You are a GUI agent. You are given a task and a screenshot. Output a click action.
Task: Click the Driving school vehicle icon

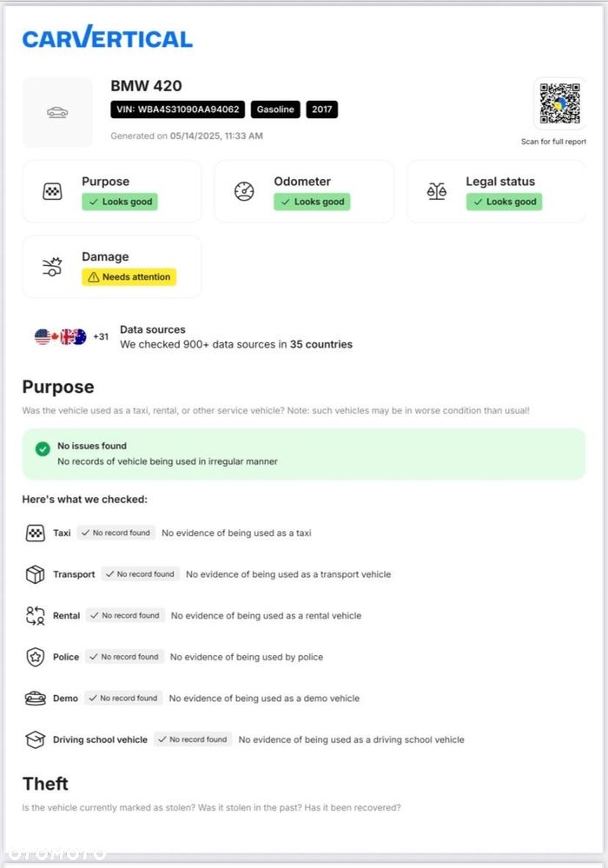[x=35, y=740]
